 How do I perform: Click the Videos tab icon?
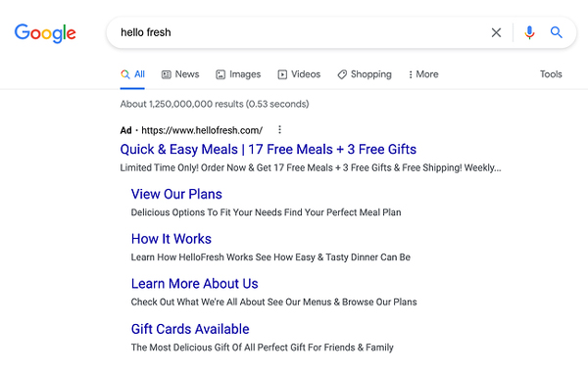point(282,74)
